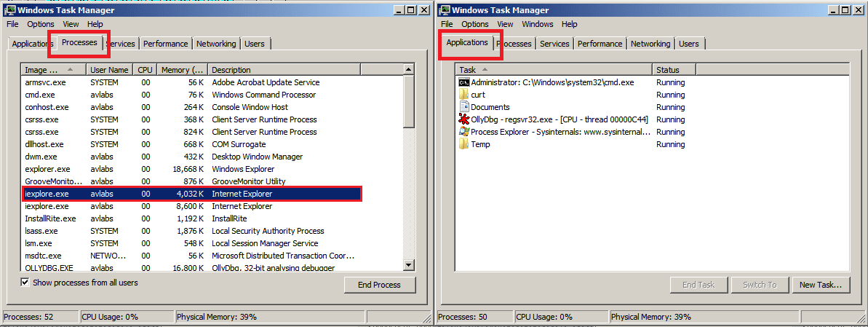This screenshot has height=327, width=868.
Task: Open Users tab in right window
Action: point(689,44)
